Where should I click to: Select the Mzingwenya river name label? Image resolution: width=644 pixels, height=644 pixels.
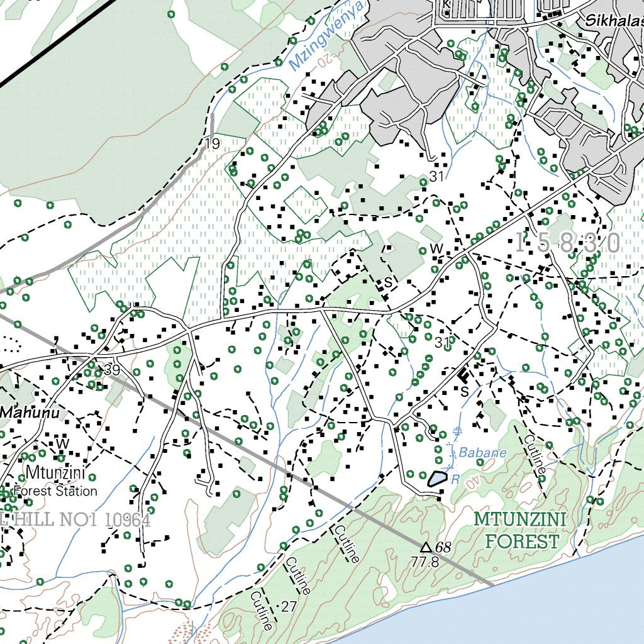click(x=327, y=36)
